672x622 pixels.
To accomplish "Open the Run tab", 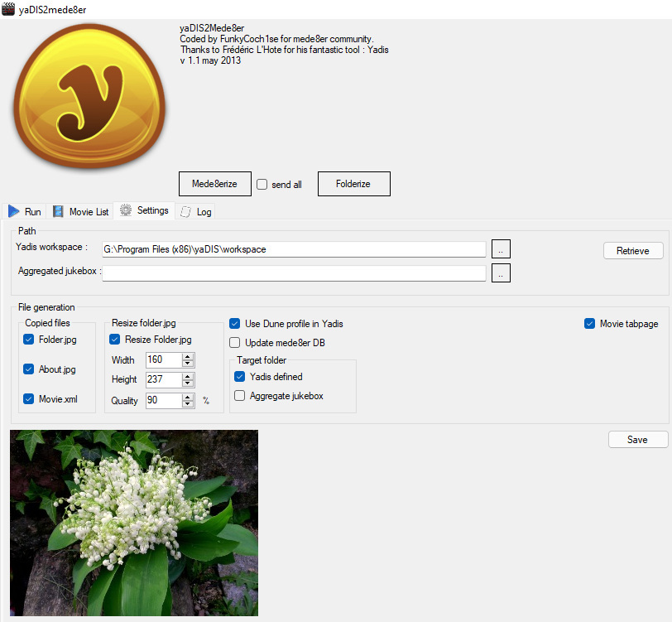I will (x=25, y=211).
